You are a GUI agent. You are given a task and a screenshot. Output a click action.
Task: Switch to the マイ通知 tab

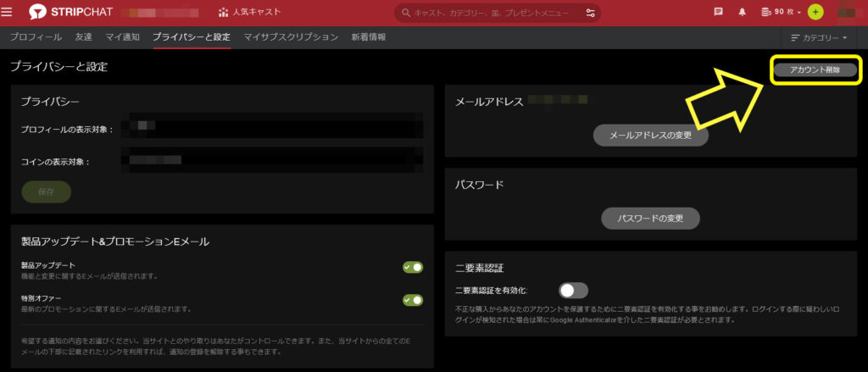tap(122, 37)
